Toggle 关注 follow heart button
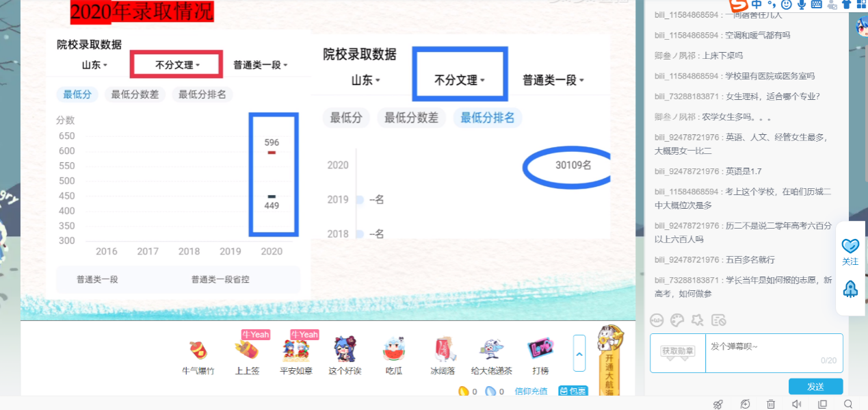 click(x=850, y=252)
